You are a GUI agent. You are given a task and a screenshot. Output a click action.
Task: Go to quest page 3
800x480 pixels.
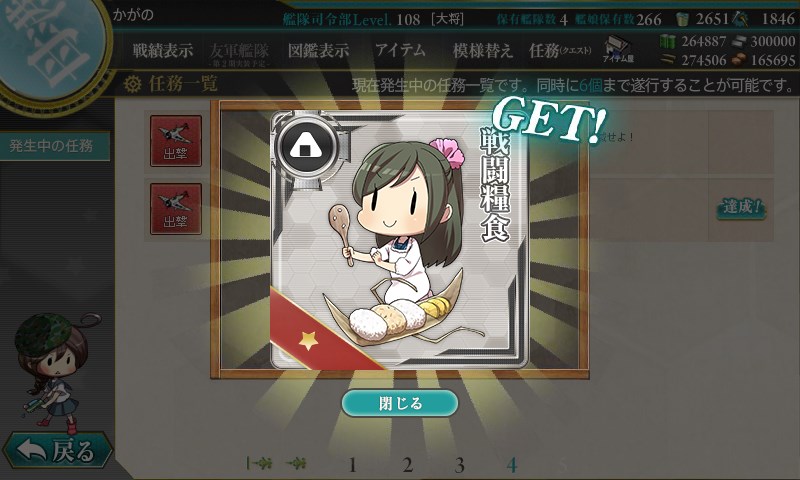tap(460, 465)
